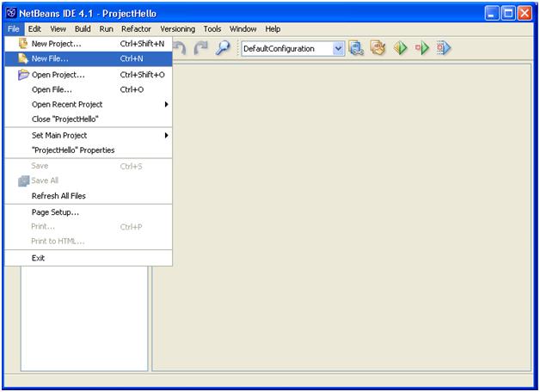Open the DefaultConfiguration dropdown arrow

click(x=339, y=48)
